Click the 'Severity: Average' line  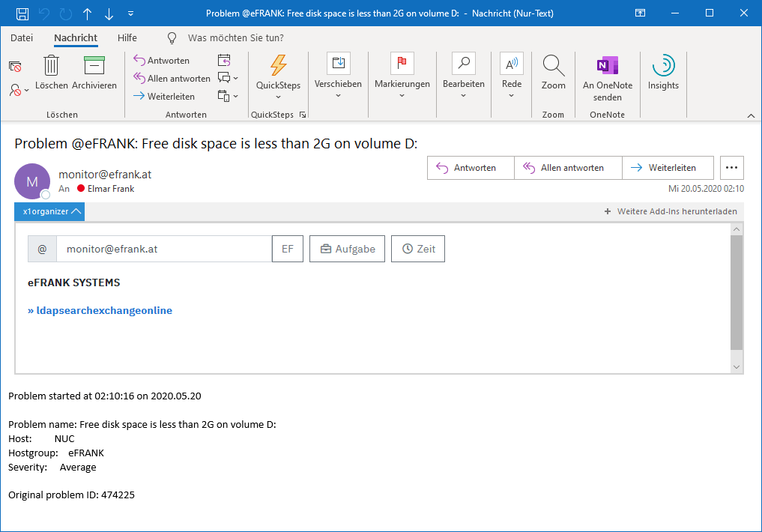(x=52, y=468)
